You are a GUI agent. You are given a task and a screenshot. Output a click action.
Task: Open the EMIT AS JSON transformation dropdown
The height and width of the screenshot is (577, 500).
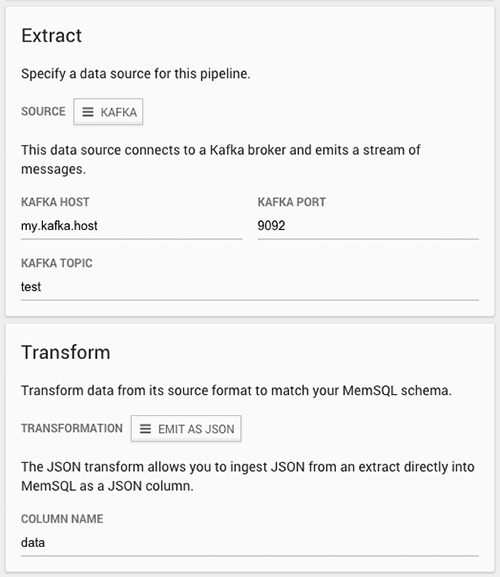[x=186, y=429]
